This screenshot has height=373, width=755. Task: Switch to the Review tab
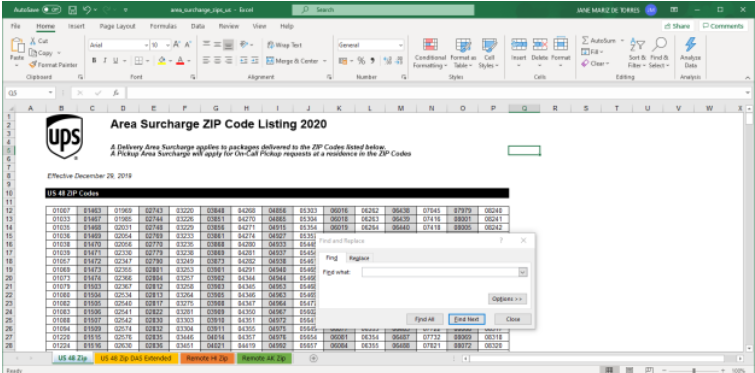229,26
